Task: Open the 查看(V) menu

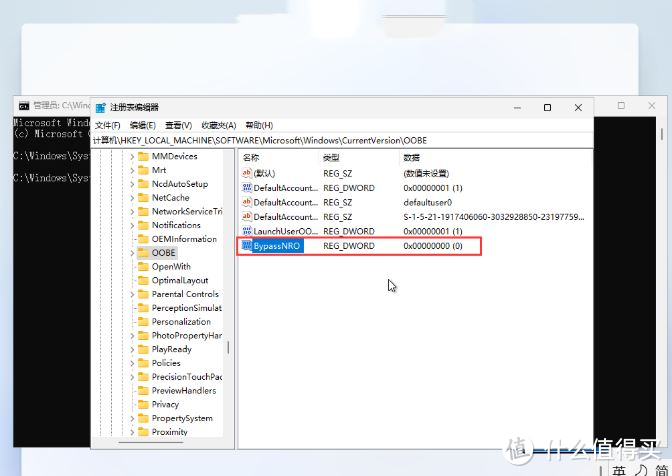Action: click(x=178, y=125)
